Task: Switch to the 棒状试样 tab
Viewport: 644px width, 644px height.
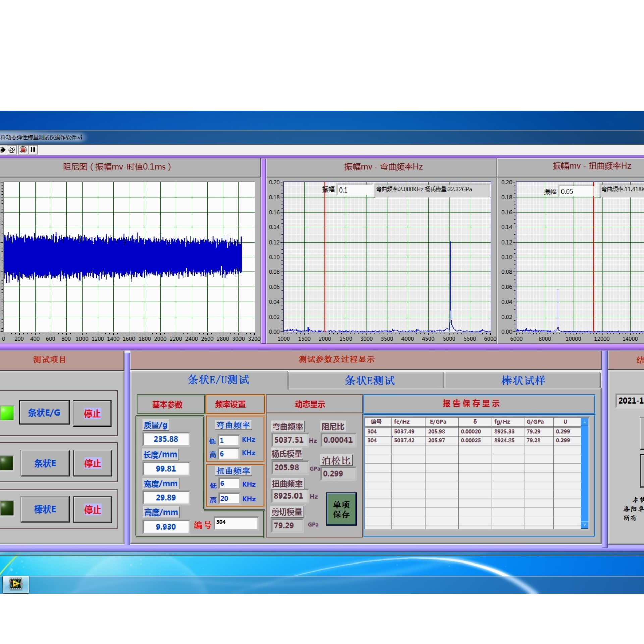Action: click(523, 380)
